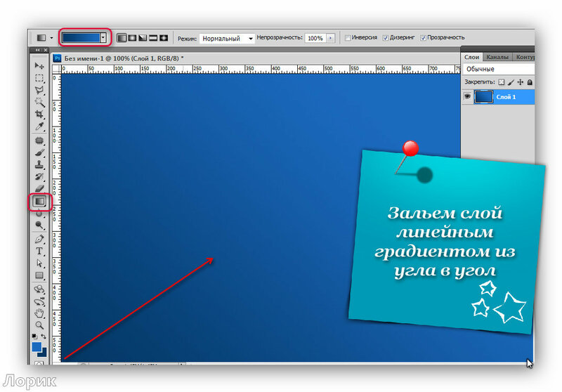Click the gradient preview to edit

tap(81, 38)
